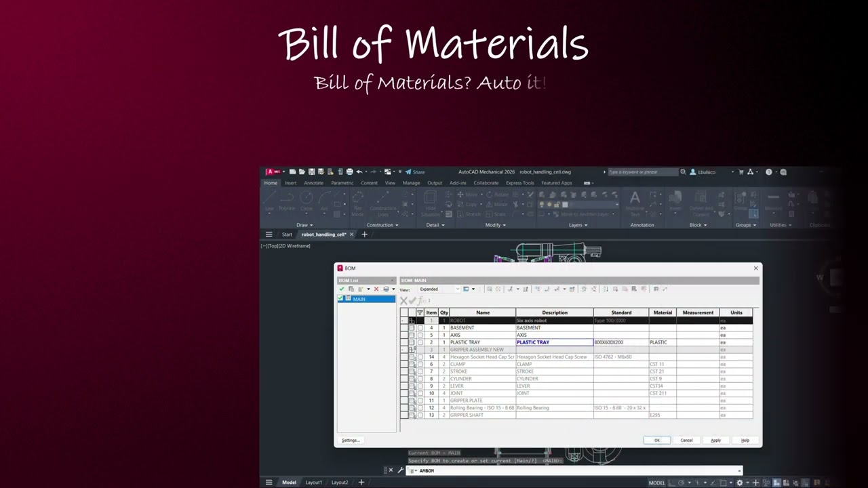868x488 pixels.
Task: Click the Description column header
Action: [x=555, y=312]
